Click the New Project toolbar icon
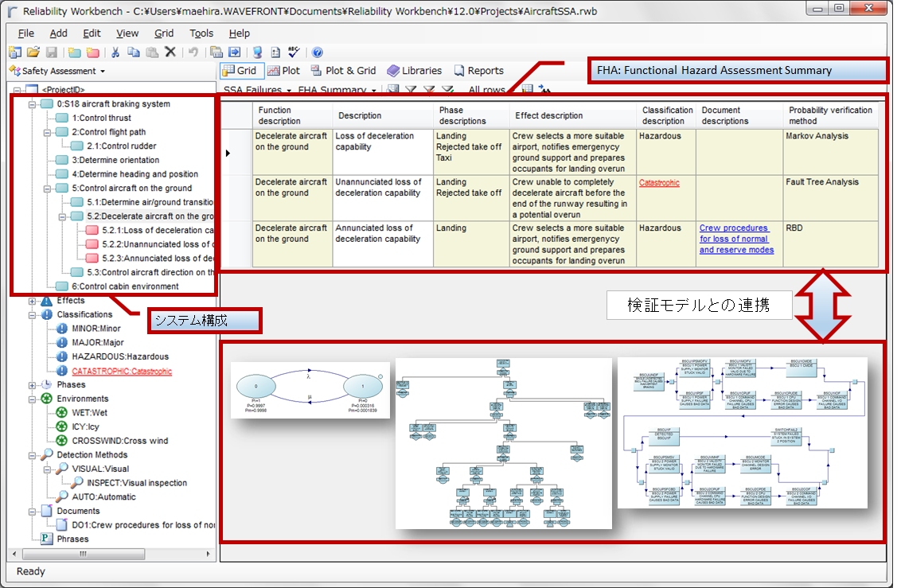 (15, 53)
